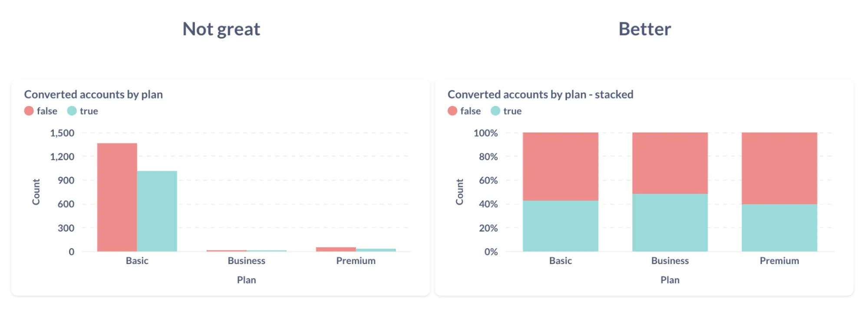Screen dimensions: 868x310
Task: Click the Premium red bar in left chart
Action: pyautogui.click(x=336, y=249)
